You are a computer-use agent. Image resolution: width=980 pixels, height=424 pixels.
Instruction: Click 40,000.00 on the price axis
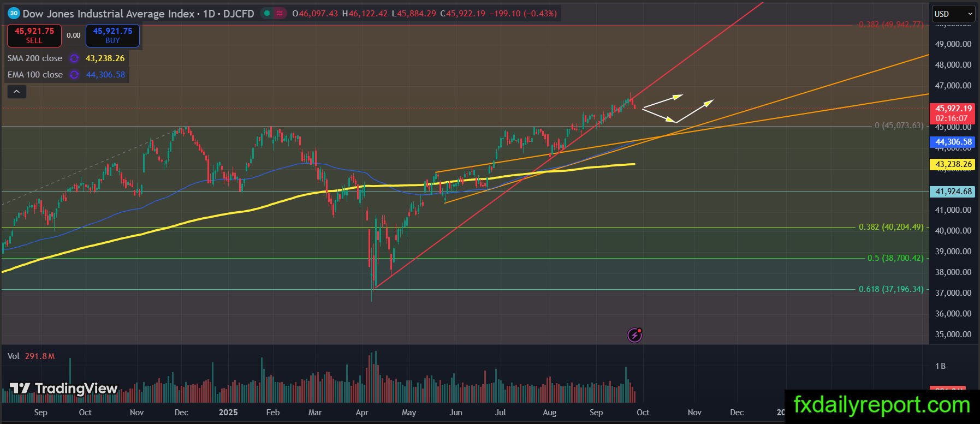[953, 231]
